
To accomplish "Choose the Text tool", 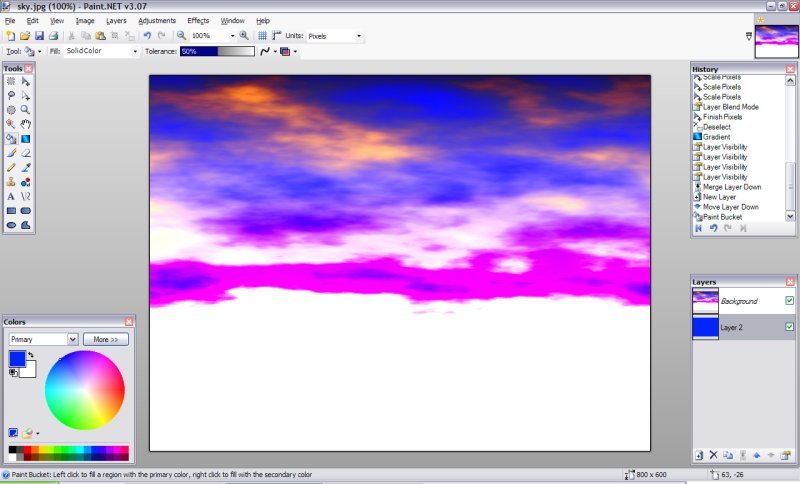I will point(11,196).
